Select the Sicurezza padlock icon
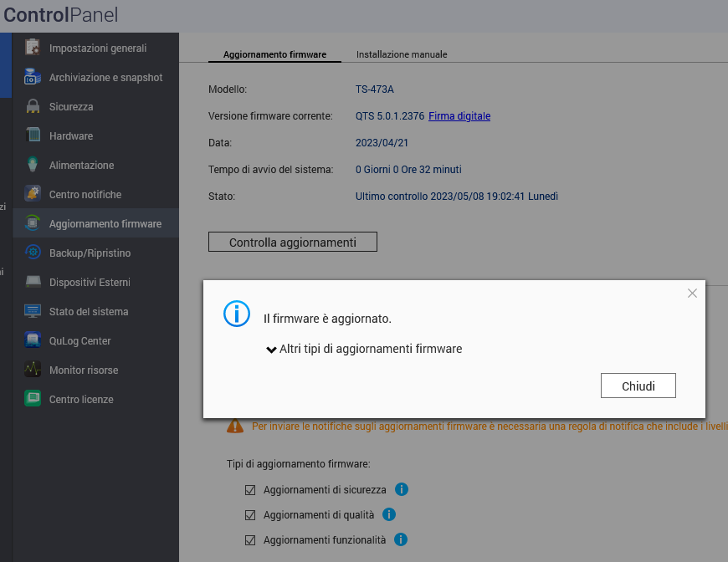 click(33, 106)
